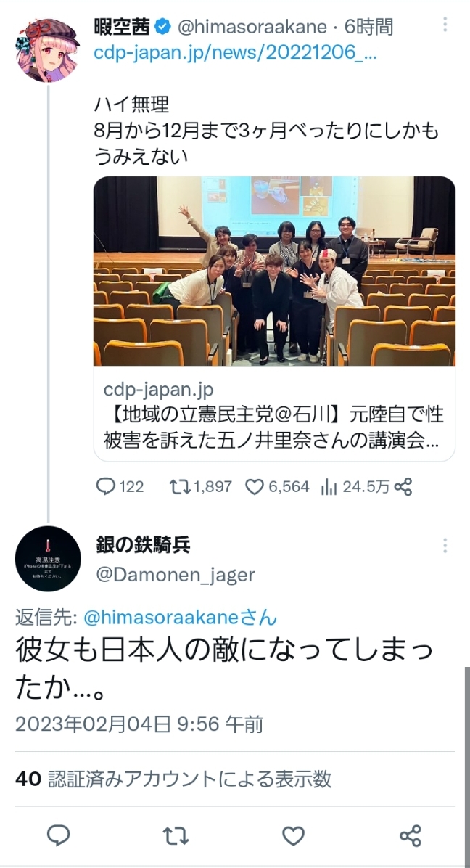View the group photo in the auditorium

[274, 271]
